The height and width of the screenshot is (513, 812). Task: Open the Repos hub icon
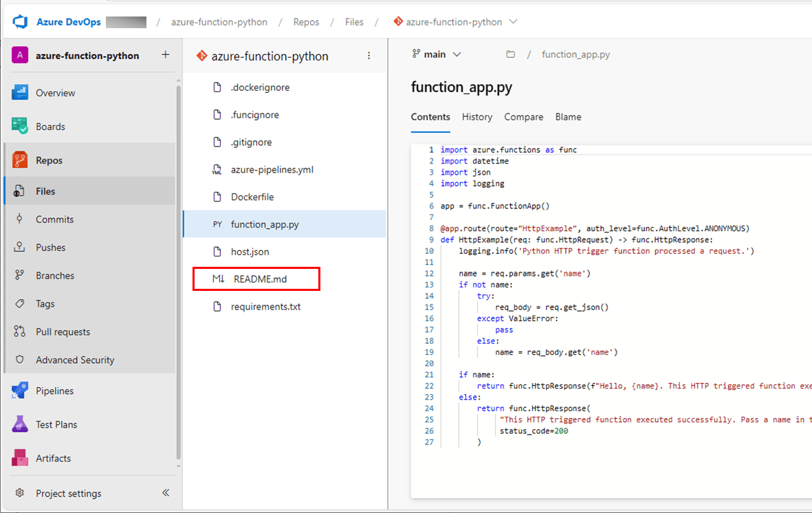(20, 160)
